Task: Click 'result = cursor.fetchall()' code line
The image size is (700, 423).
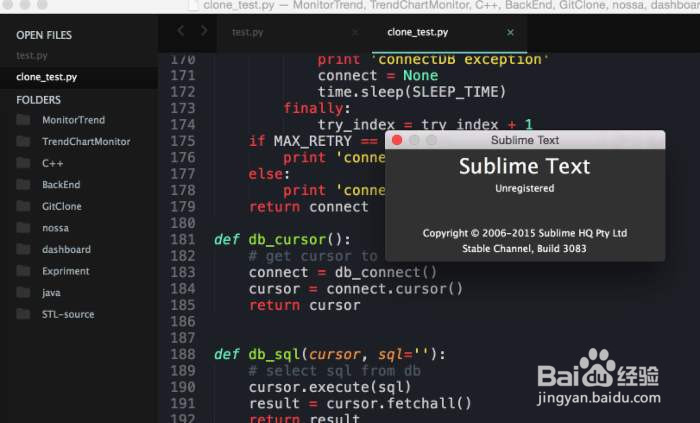Action: (360, 403)
